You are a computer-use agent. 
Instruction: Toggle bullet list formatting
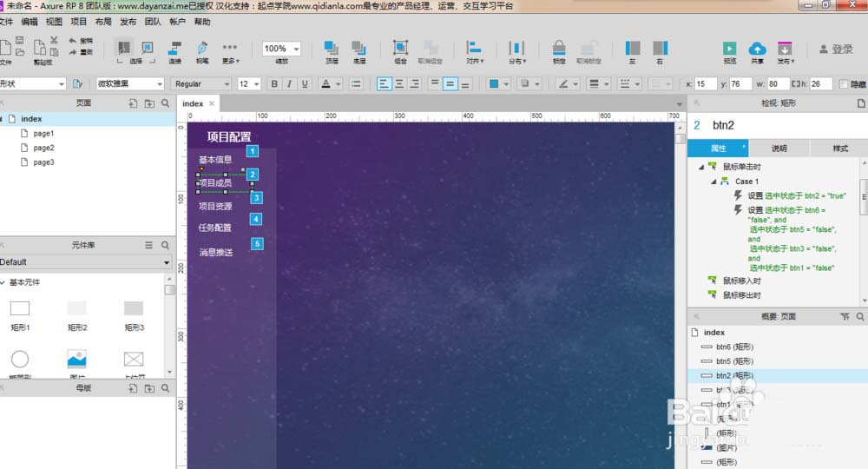[x=356, y=83]
